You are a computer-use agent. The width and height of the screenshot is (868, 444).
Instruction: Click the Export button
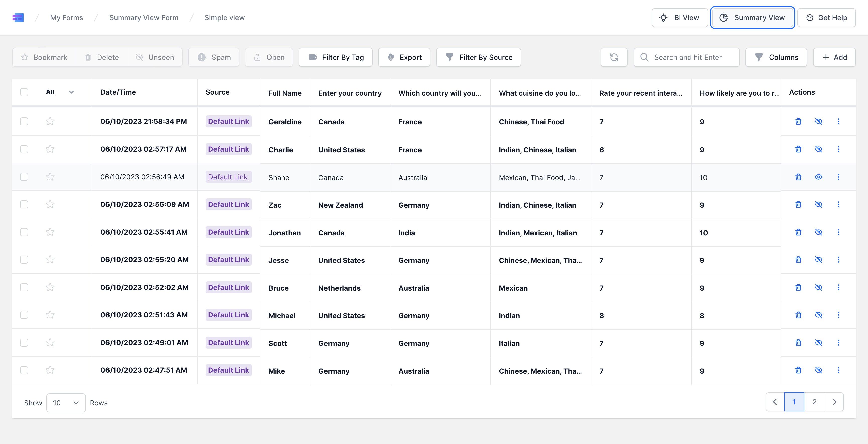pyautogui.click(x=404, y=57)
